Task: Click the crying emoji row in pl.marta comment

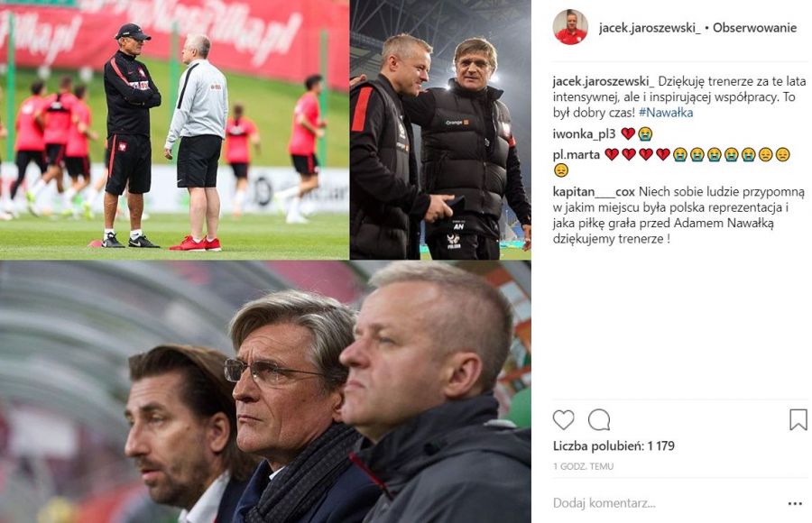Action: tap(715, 155)
